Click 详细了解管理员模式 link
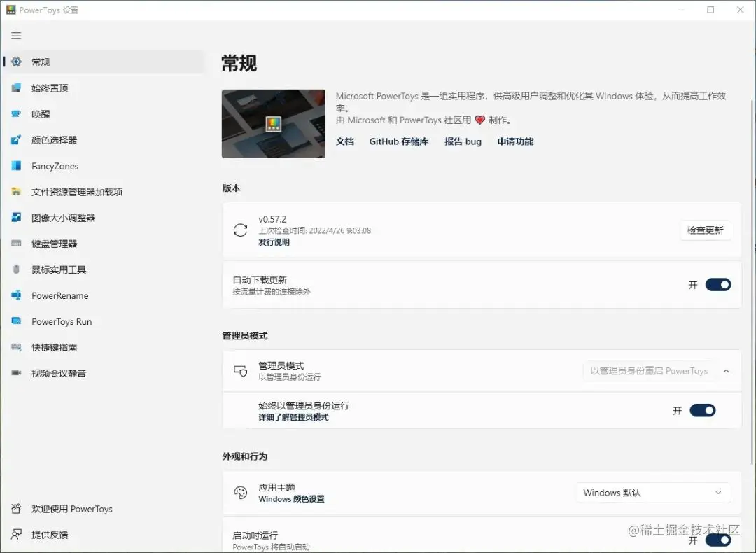 click(293, 417)
